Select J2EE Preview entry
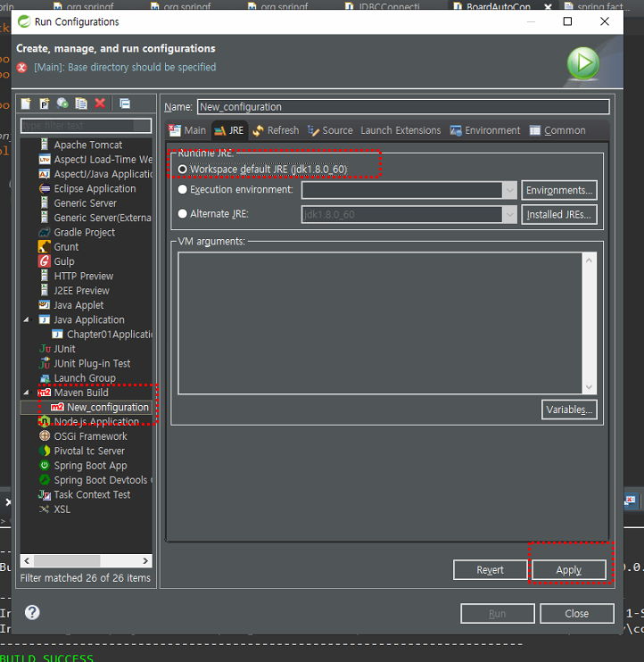Screen dimensions: 644x662 (x=74, y=291)
